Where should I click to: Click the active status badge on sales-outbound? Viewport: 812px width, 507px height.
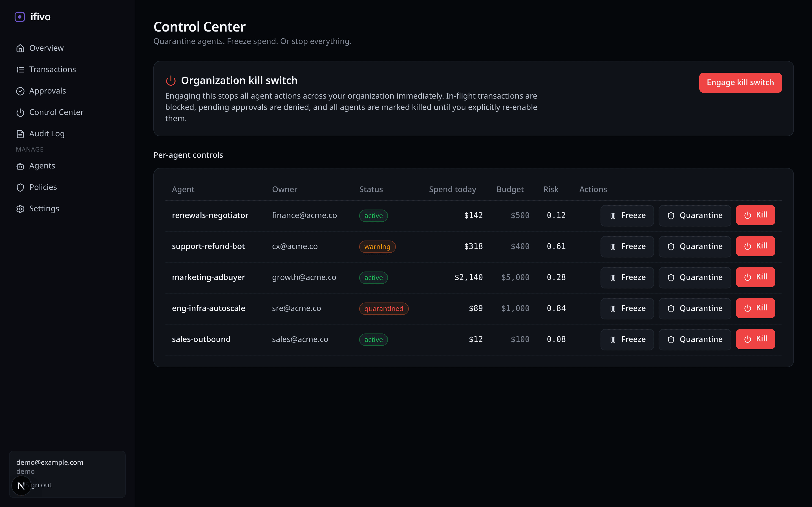[x=373, y=339]
